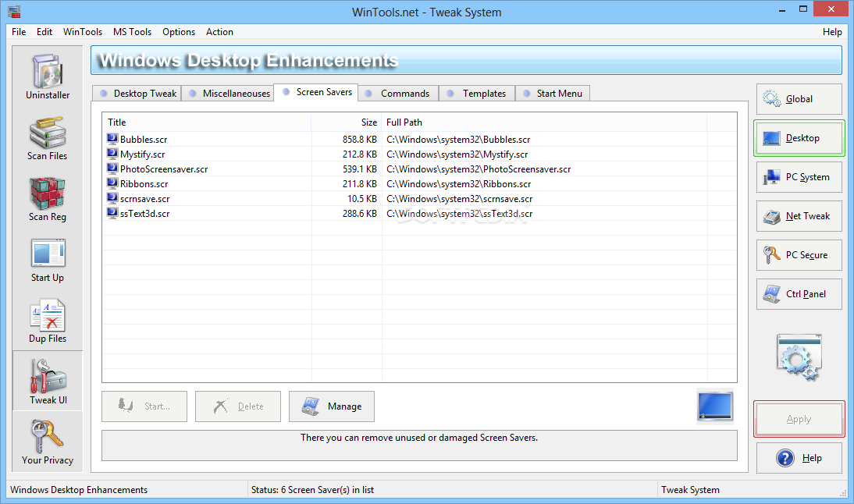The height and width of the screenshot is (504, 854).
Task: Switch to the Templates tab
Action: point(476,94)
